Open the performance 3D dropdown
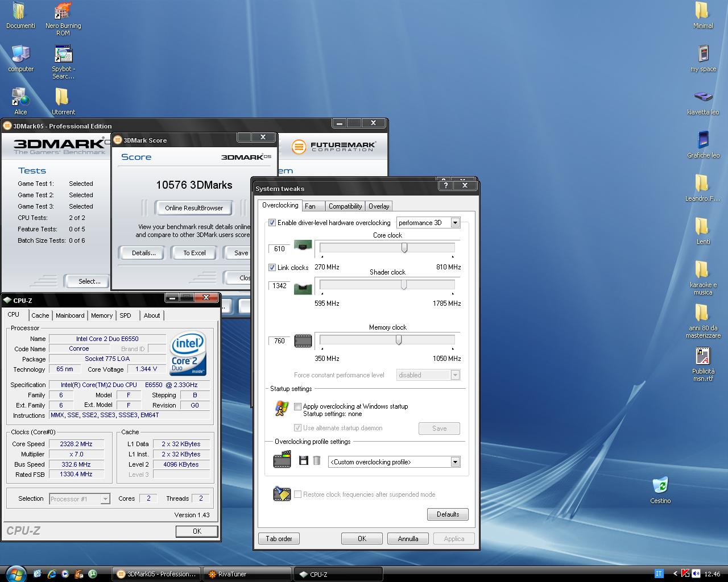The height and width of the screenshot is (582, 728). [x=428, y=223]
